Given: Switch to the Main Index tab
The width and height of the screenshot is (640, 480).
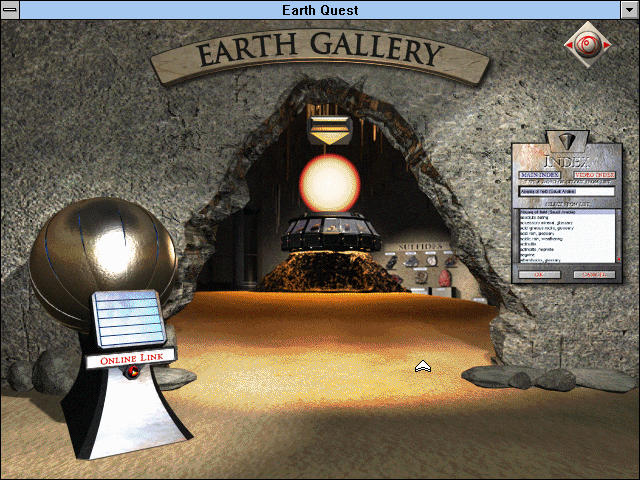Looking at the screenshot, I should coord(540,175).
